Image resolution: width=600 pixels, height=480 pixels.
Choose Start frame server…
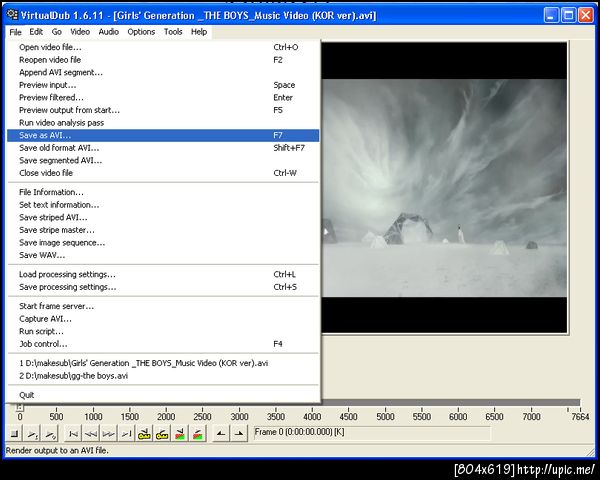pyautogui.click(x=163, y=306)
